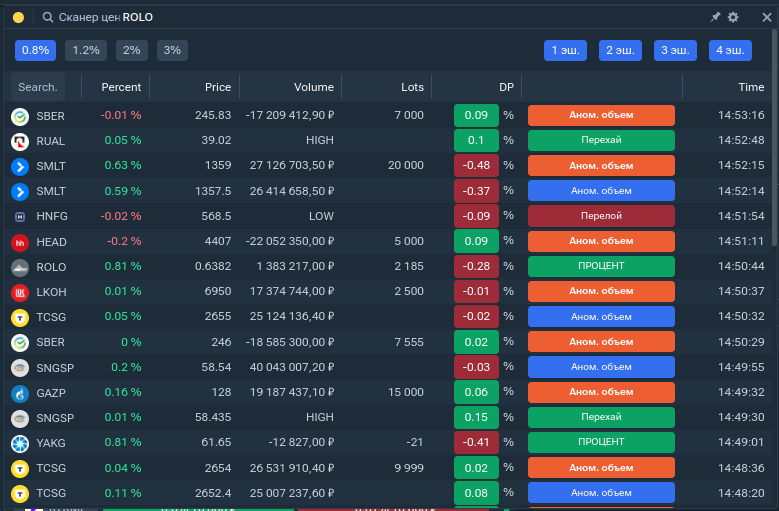Click the GAZP ticker logo icon
Viewport: 779px width, 511px height.
[x=19, y=392]
